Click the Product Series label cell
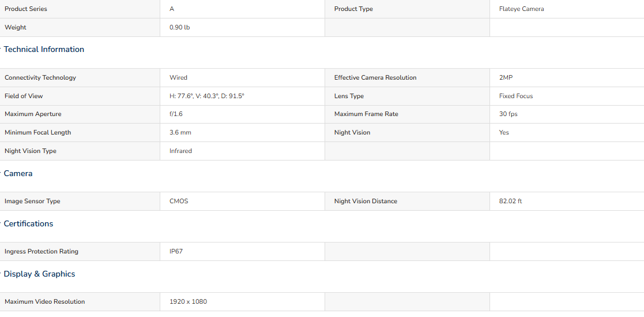 coord(80,9)
